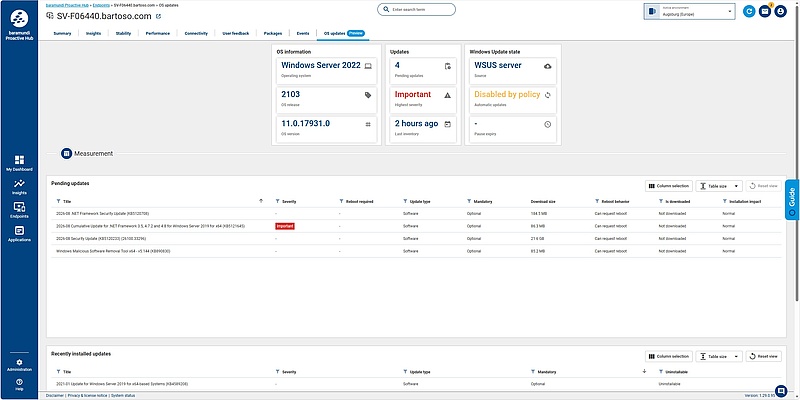Filter pending updates by Reboot required
This screenshot has height=400, width=800.
click(341, 202)
